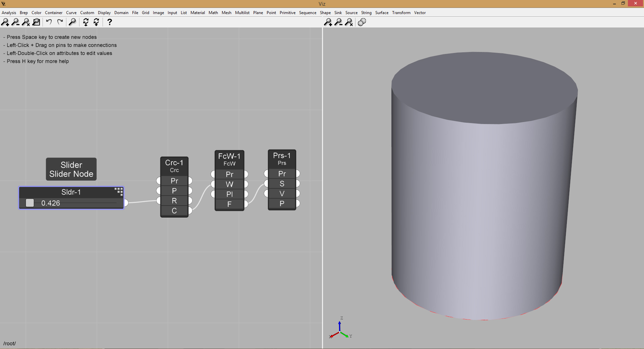Open the Primitive menu
The height and width of the screenshot is (349, 644).
[x=287, y=13]
